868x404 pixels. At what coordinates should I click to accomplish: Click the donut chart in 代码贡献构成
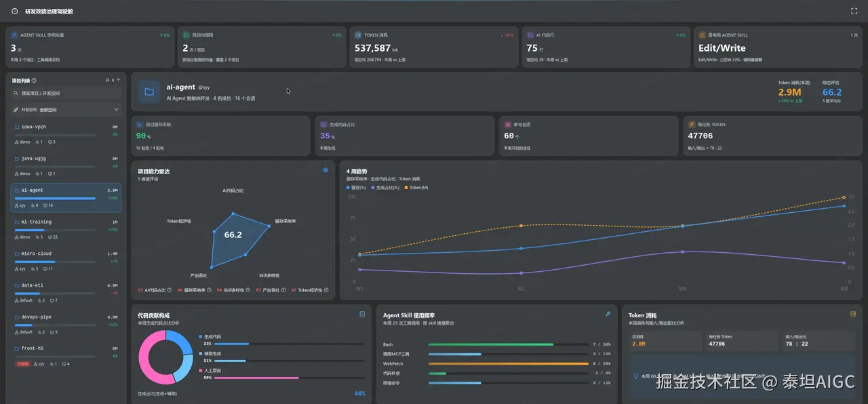166,357
